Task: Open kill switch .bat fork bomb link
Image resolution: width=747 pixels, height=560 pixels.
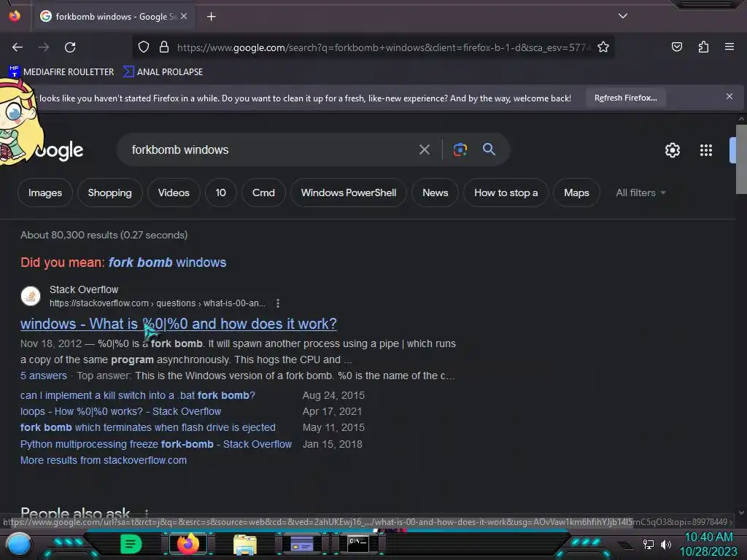Action: coord(138,395)
